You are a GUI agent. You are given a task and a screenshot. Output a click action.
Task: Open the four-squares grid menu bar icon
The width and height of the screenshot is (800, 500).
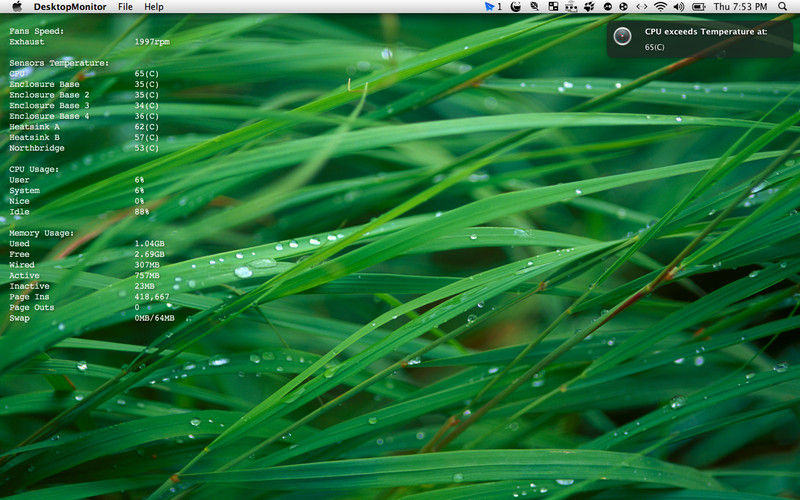pyautogui.click(x=553, y=7)
